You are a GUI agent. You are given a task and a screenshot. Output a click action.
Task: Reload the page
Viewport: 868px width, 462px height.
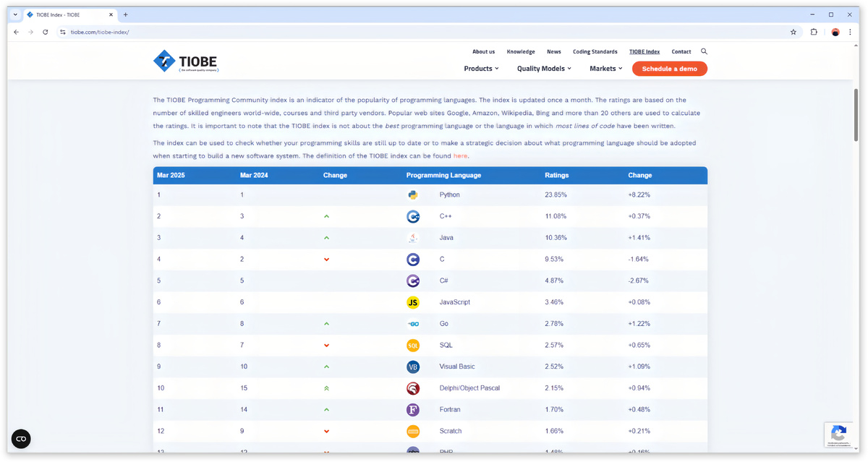point(46,32)
